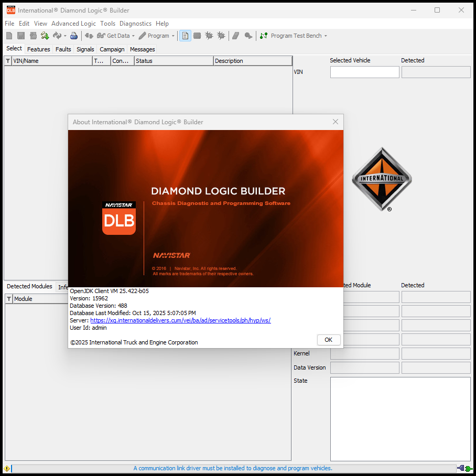Click the new document toolbar icon
The height and width of the screenshot is (476, 476).
pos(9,36)
